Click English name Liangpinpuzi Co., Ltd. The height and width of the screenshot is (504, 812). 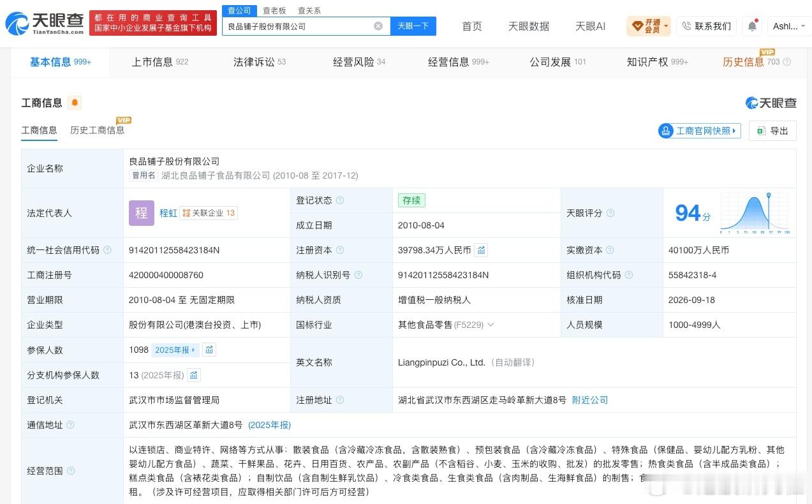[x=441, y=362]
